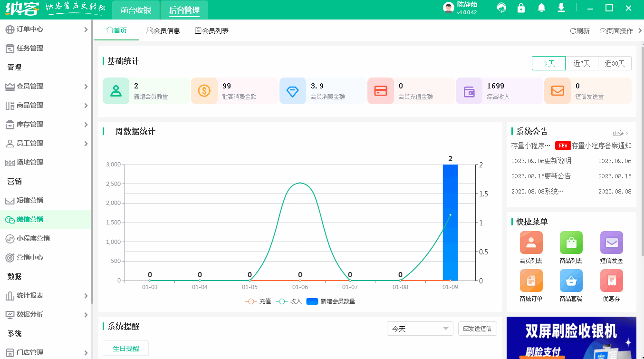
Task: Click the 发送短信 button
Action: 477,329
